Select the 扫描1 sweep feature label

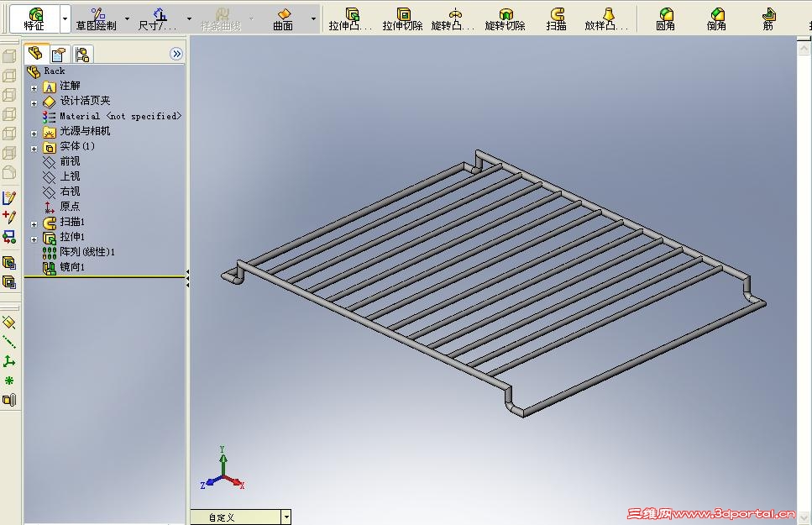(72, 222)
